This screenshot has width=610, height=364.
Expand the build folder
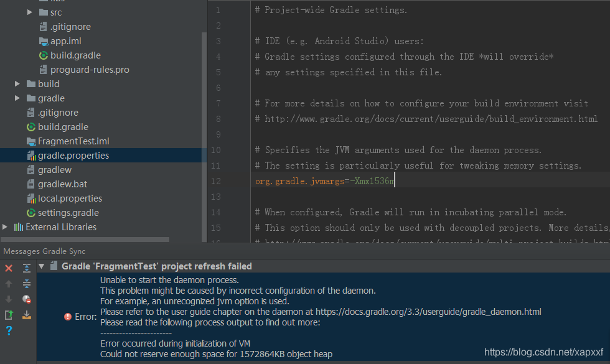point(17,83)
